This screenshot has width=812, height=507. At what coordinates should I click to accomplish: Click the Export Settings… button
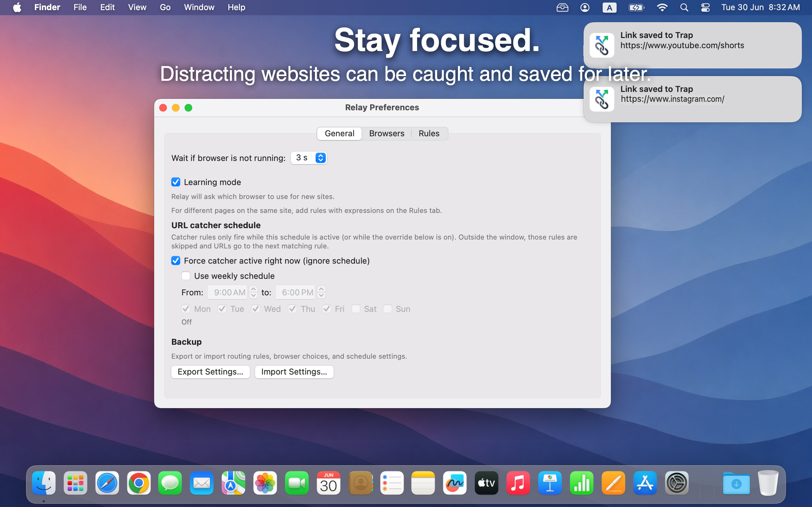210,371
